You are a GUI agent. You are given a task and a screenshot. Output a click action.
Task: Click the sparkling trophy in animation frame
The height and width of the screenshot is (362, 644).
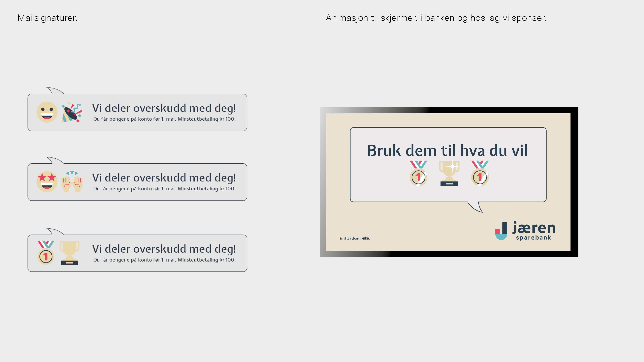click(449, 173)
